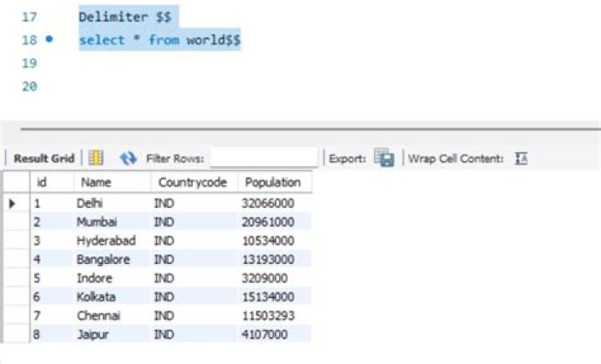The image size is (601, 364).
Task: Select the row header for Bangalore
Action: pos(13,260)
